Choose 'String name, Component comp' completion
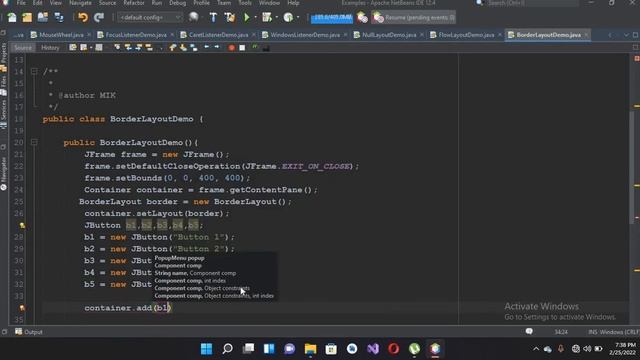Image resolution: width=640 pixels, height=360 pixels. 195,273
